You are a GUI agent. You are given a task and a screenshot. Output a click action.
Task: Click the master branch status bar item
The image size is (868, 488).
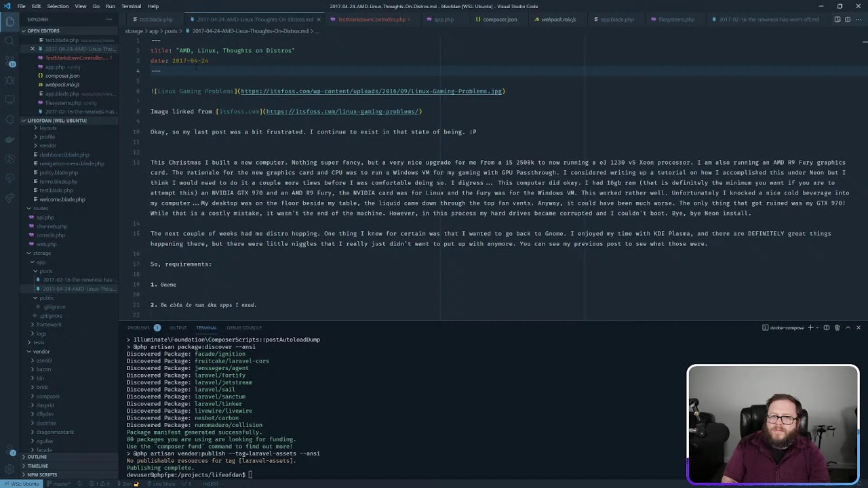pyautogui.click(x=60, y=484)
